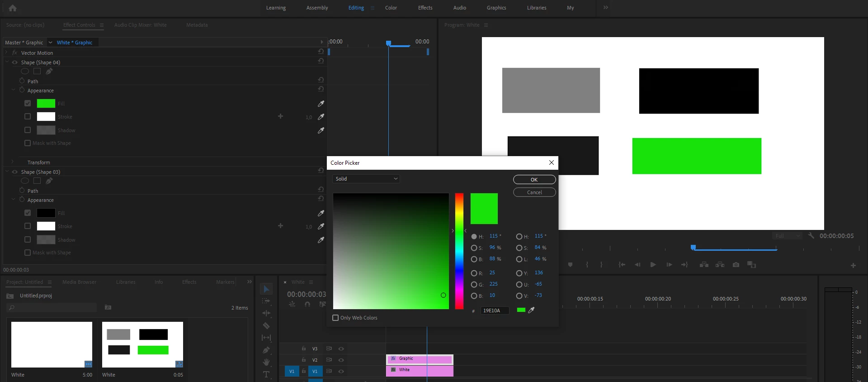Screen dimensions: 868x382
Task: Click the Home icon
Action: coord(13,8)
